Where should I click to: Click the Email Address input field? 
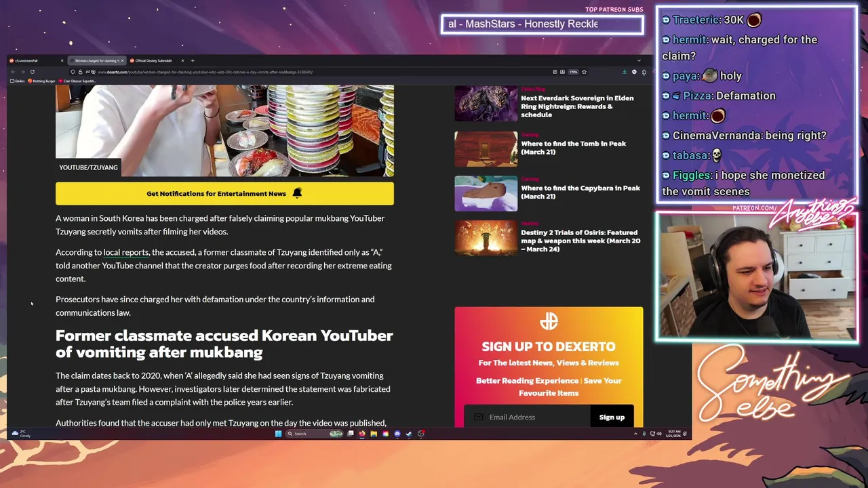click(x=527, y=417)
